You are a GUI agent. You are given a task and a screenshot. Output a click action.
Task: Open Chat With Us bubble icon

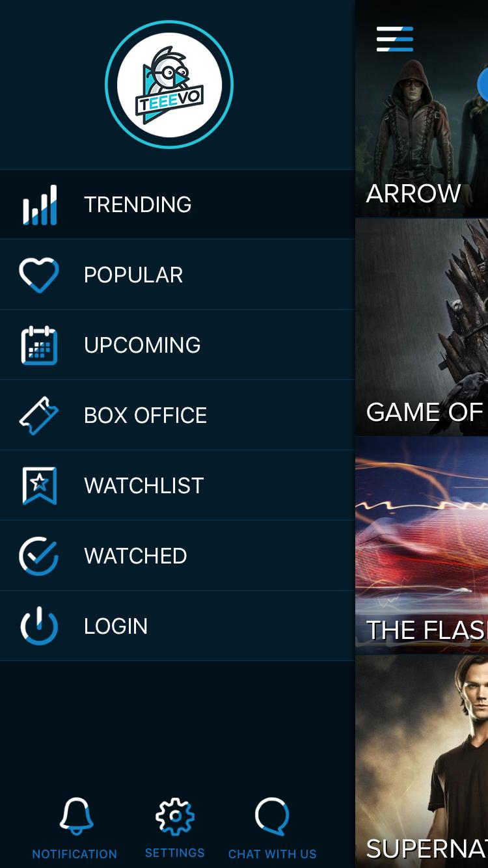[x=272, y=817]
